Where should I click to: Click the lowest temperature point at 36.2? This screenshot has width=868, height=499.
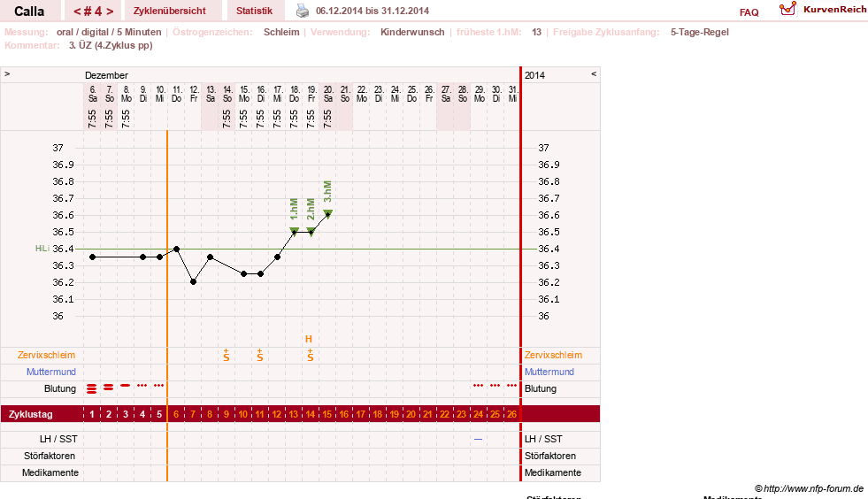[x=193, y=282]
